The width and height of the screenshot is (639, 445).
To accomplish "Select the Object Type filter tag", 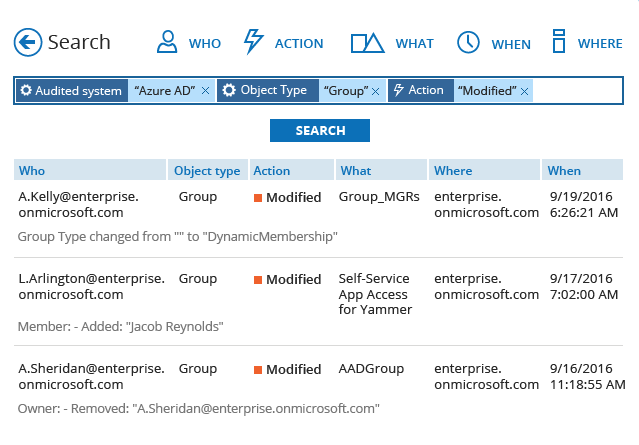I will point(268,90).
